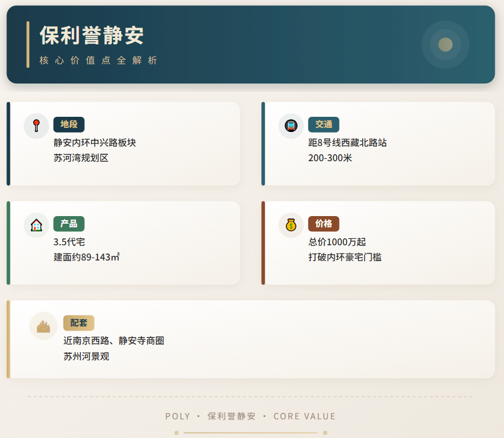Screen dimensions: 504x438
Task: Click text 建面约89-143㎡
Action: 86,257
